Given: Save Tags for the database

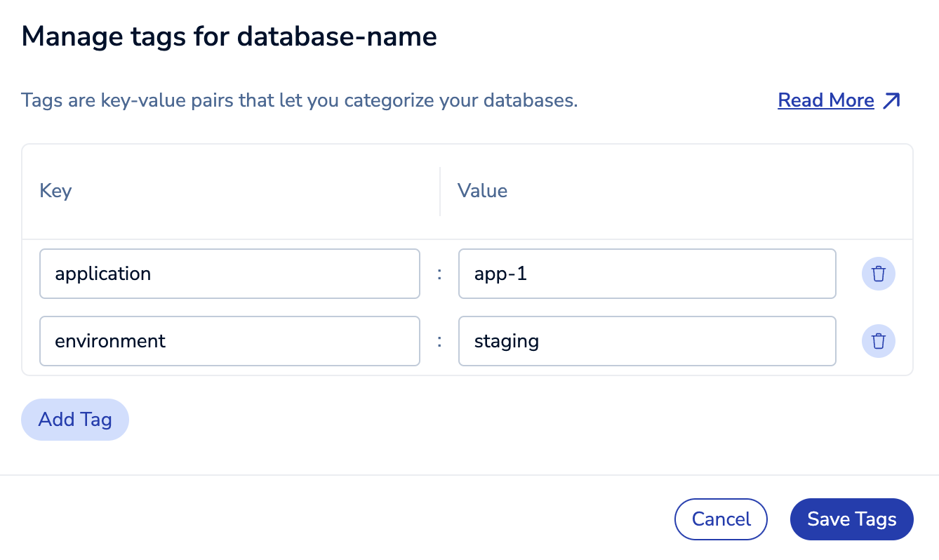Looking at the screenshot, I should [x=851, y=519].
